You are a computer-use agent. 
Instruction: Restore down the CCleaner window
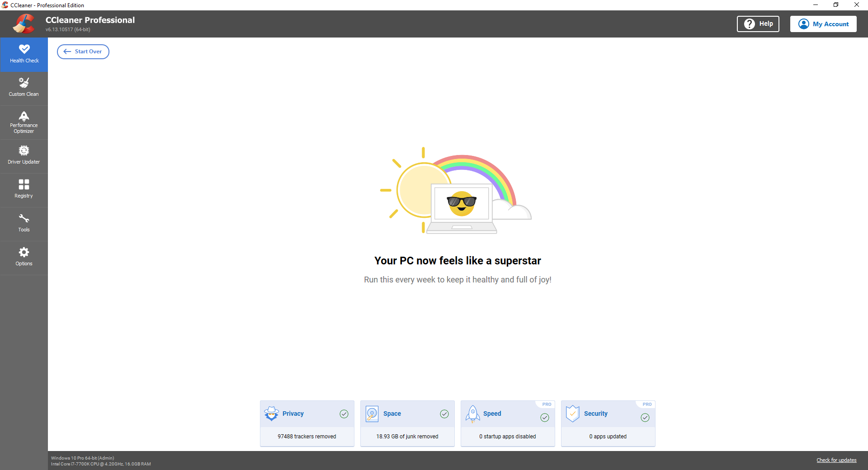coord(836,5)
